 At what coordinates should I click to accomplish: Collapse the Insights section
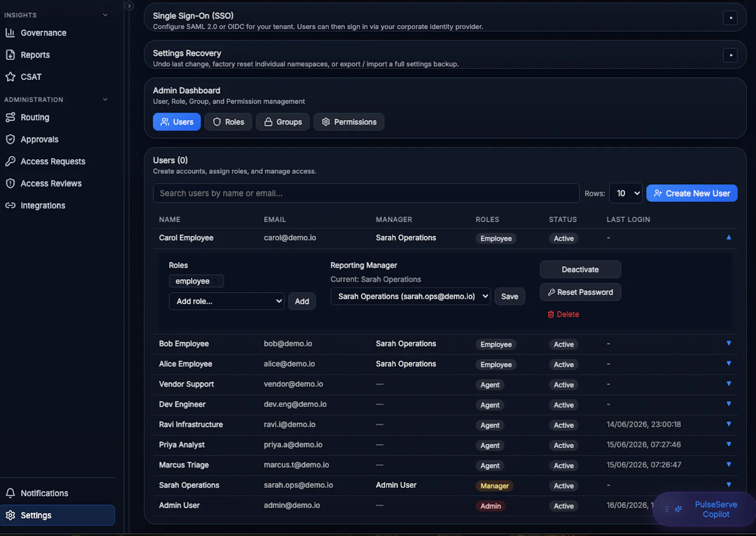coord(105,15)
